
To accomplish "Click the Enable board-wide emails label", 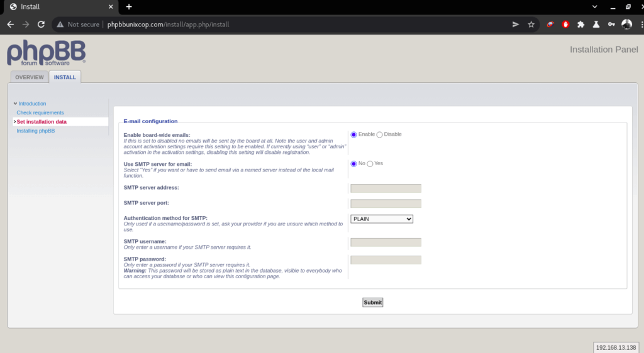I will pos(157,135).
